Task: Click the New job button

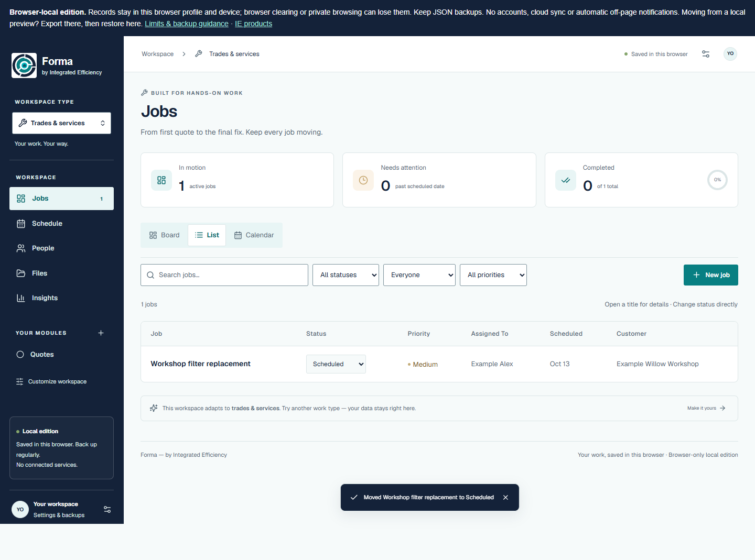Action: [x=711, y=275]
